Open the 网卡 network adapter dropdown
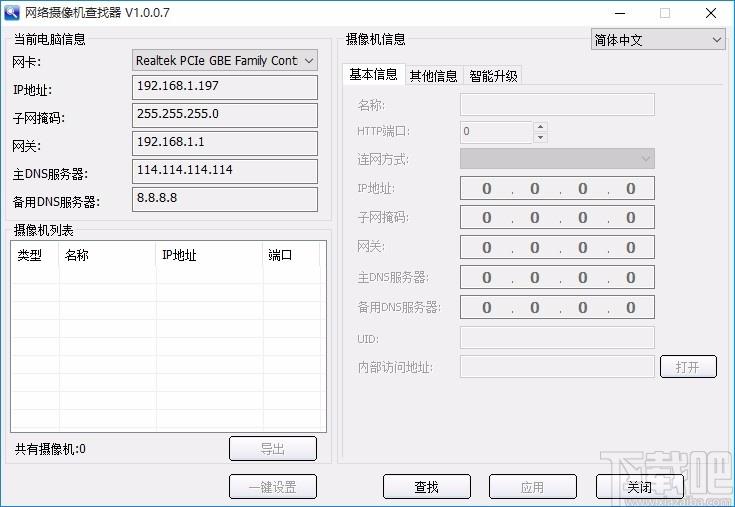 pos(225,60)
